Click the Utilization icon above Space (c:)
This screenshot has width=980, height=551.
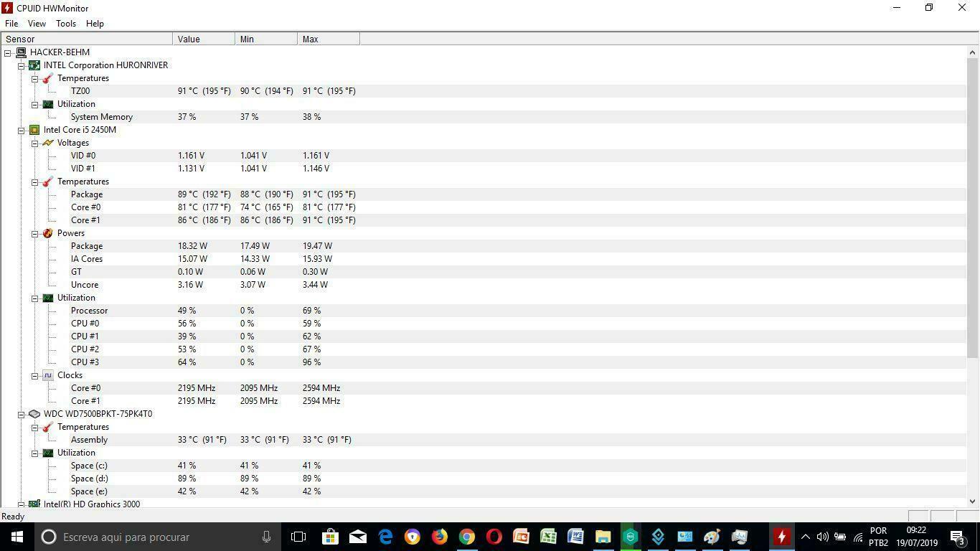48,453
